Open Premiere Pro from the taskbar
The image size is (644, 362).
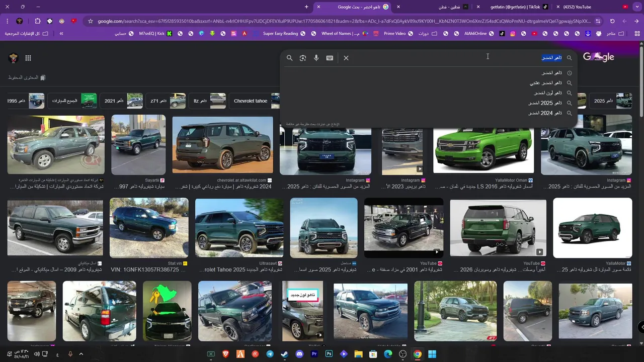point(314,354)
